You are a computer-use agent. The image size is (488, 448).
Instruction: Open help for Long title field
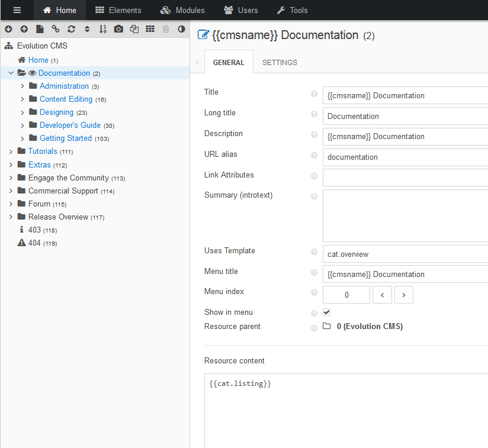[x=314, y=114]
